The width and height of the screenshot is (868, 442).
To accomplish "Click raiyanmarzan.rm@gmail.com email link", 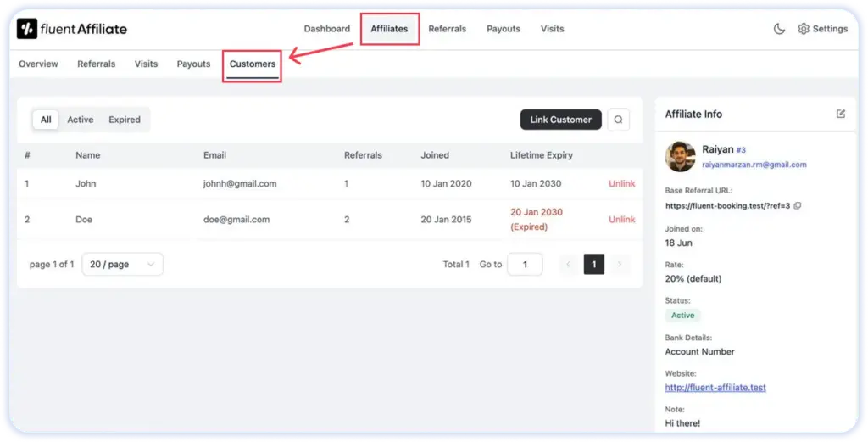I will coord(754,165).
